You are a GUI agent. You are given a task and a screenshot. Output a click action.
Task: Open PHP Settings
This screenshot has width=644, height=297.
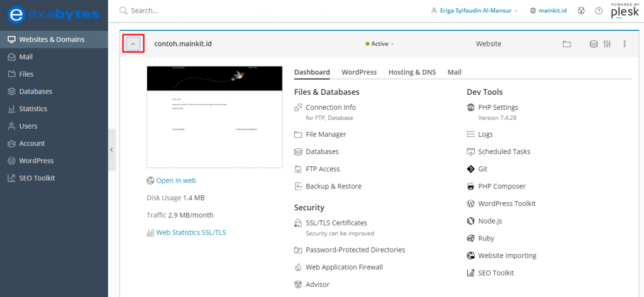498,107
